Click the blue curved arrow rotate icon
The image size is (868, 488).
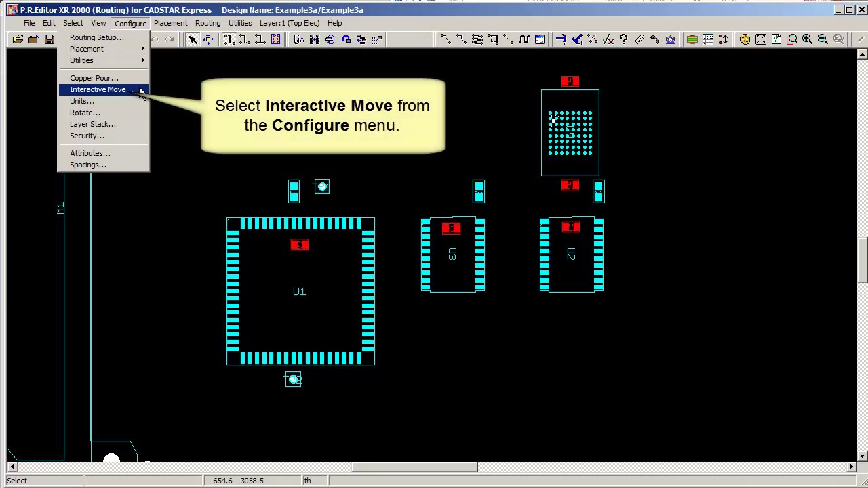pos(346,39)
